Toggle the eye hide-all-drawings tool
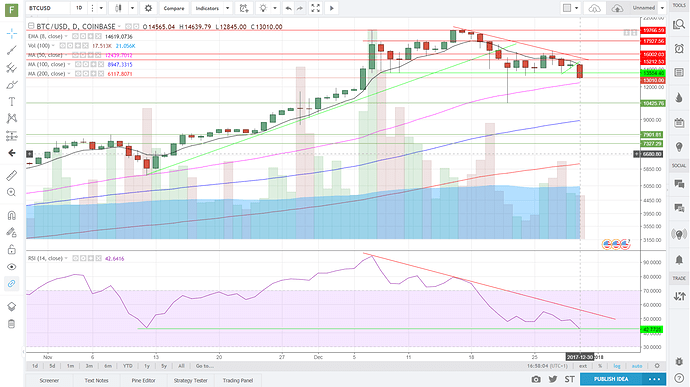 12,267
